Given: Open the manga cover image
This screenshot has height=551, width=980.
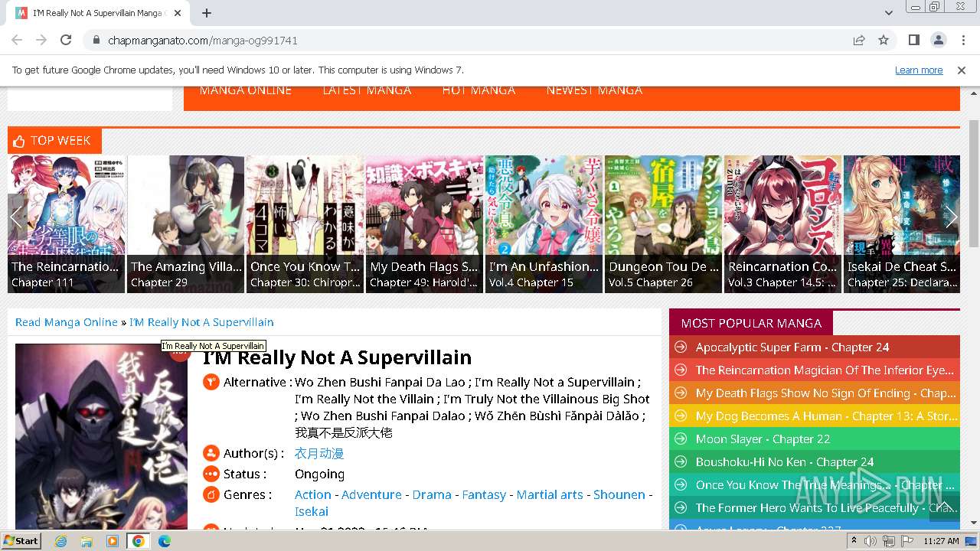Looking at the screenshot, I should click(x=101, y=436).
